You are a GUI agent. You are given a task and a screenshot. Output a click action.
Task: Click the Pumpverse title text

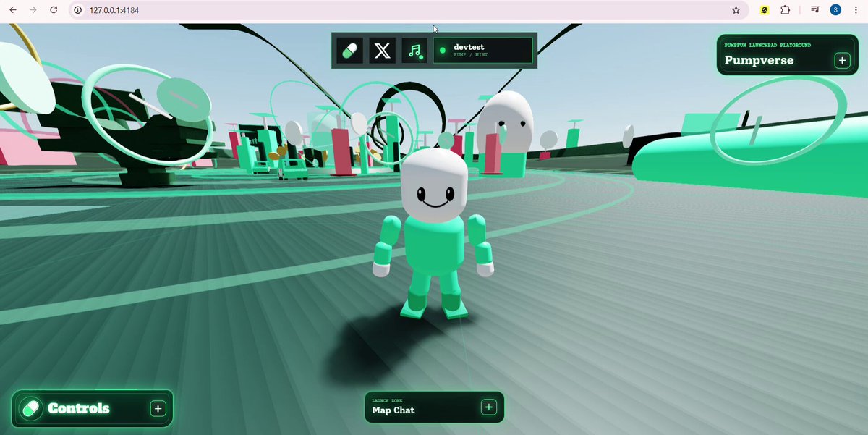point(759,60)
